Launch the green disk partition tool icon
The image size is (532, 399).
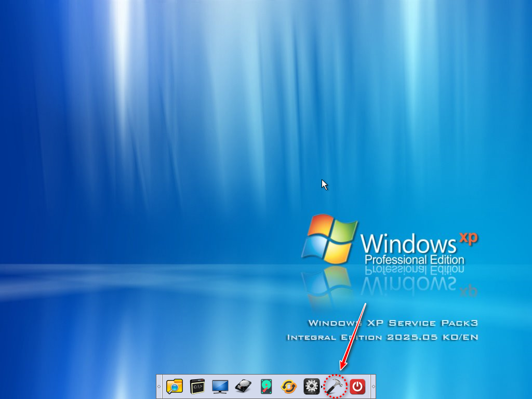pos(266,387)
